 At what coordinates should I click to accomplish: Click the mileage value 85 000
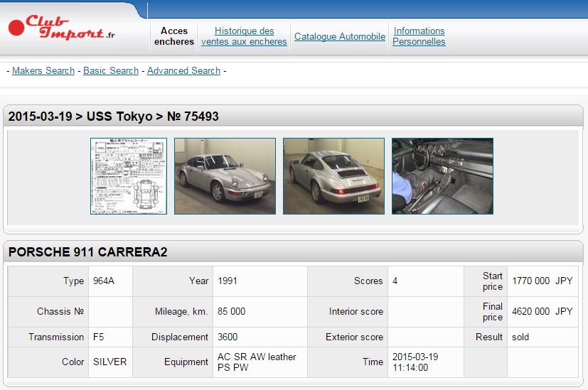[232, 311]
